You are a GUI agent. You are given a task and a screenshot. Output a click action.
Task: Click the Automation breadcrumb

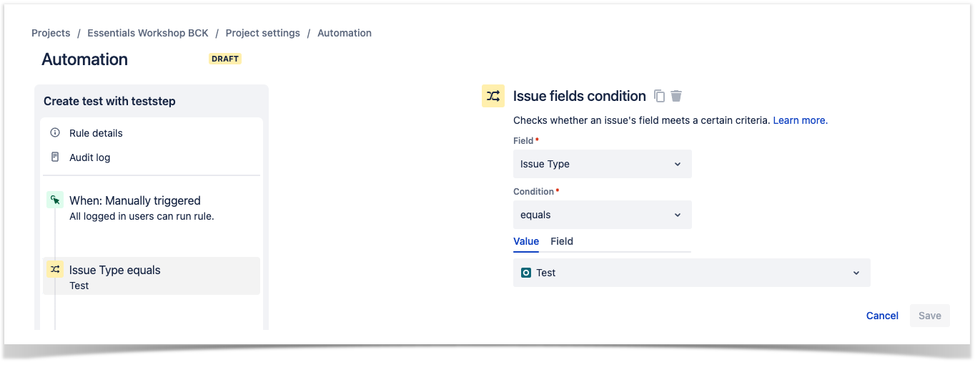click(x=345, y=33)
